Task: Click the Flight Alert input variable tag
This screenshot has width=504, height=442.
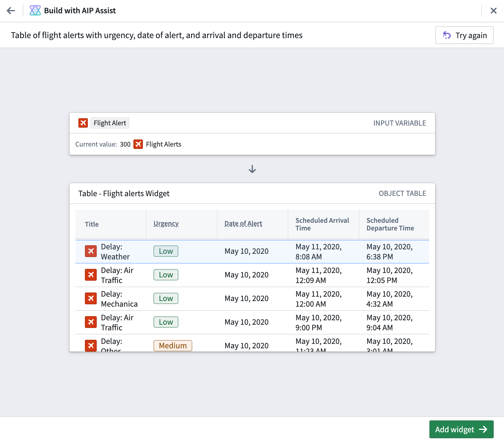Action: pyautogui.click(x=110, y=123)
